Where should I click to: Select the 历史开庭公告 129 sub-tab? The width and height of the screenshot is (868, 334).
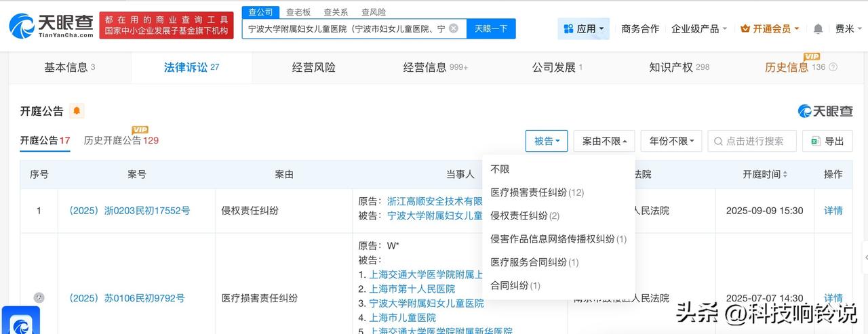click(x=121, y=140)
